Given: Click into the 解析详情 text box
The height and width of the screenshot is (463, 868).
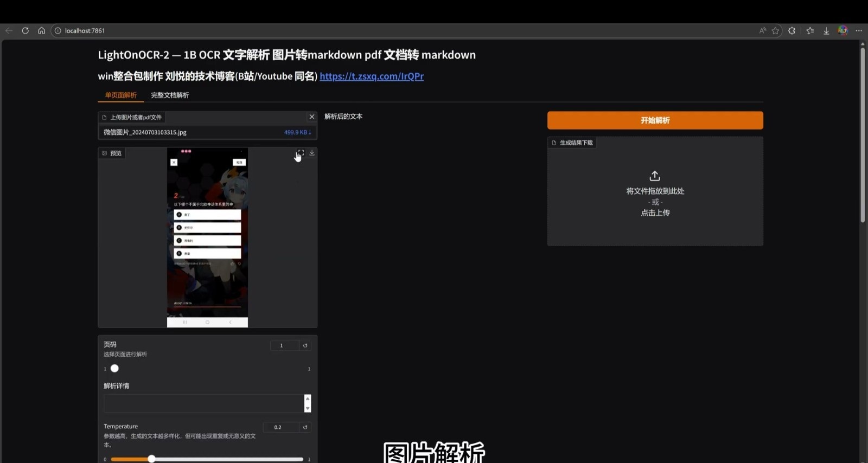Looking at the screenshot, I should pos(204,403).
